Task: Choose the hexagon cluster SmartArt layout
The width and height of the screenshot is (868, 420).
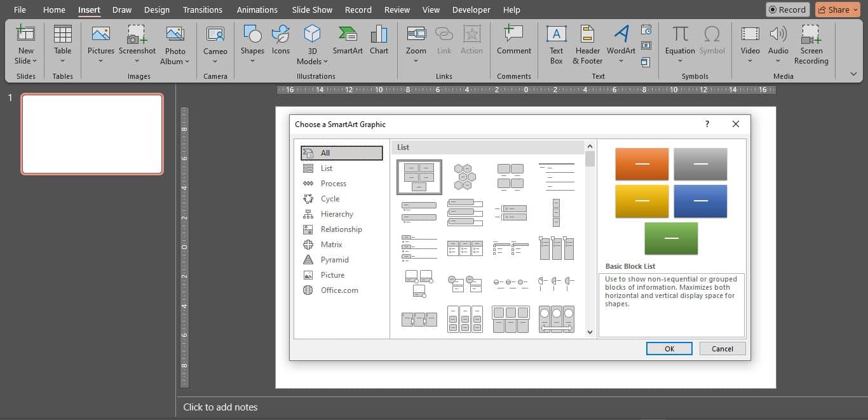Action: coord(465,176)
